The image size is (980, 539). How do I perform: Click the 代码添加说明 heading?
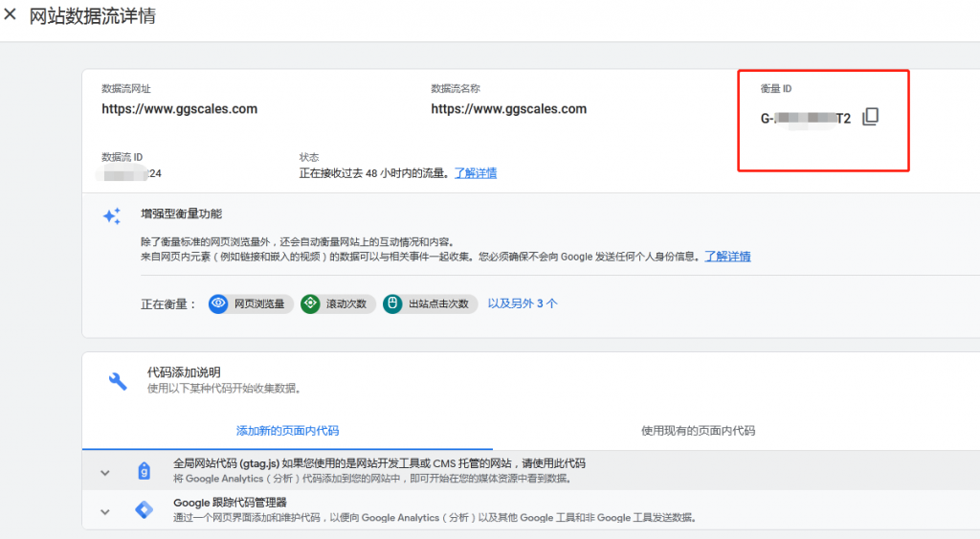184,372
